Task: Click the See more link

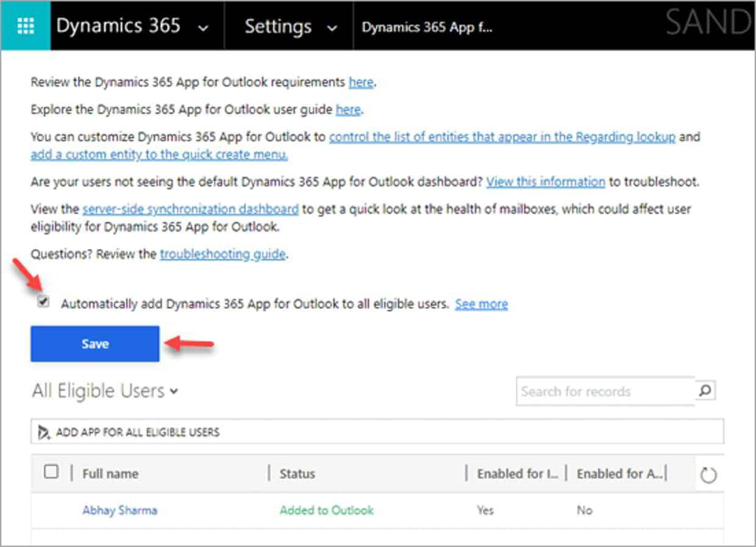Action: [x=481, y=303]
